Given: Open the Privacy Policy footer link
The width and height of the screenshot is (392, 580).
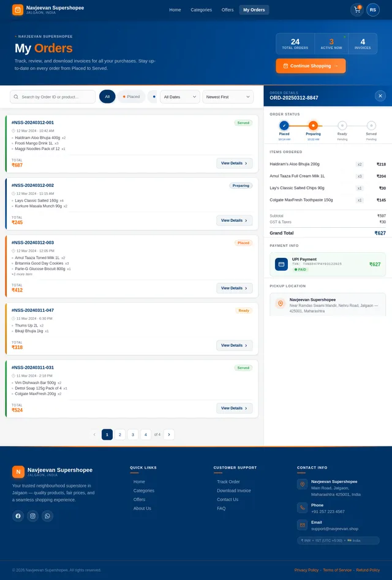Looking at the screenshot, I should tap(306, 570).
